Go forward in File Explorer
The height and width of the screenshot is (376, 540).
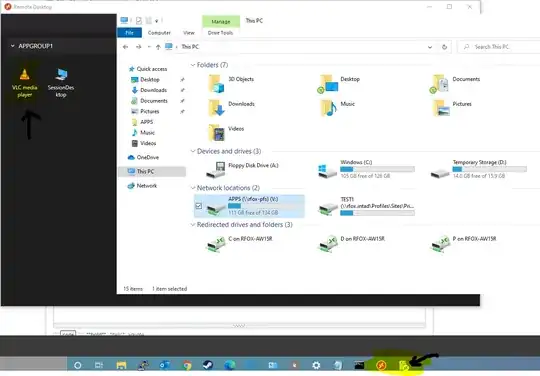coord(138,47)
